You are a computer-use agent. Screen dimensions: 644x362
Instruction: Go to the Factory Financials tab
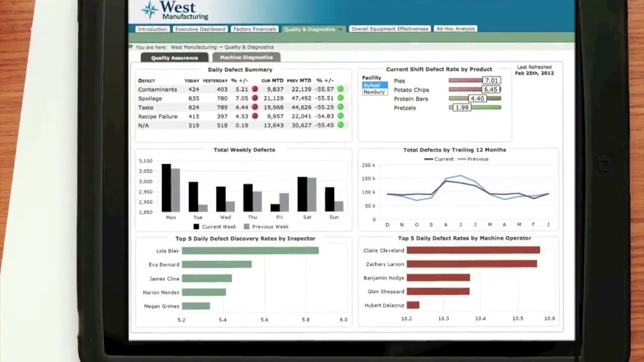[x=255, y=29]
